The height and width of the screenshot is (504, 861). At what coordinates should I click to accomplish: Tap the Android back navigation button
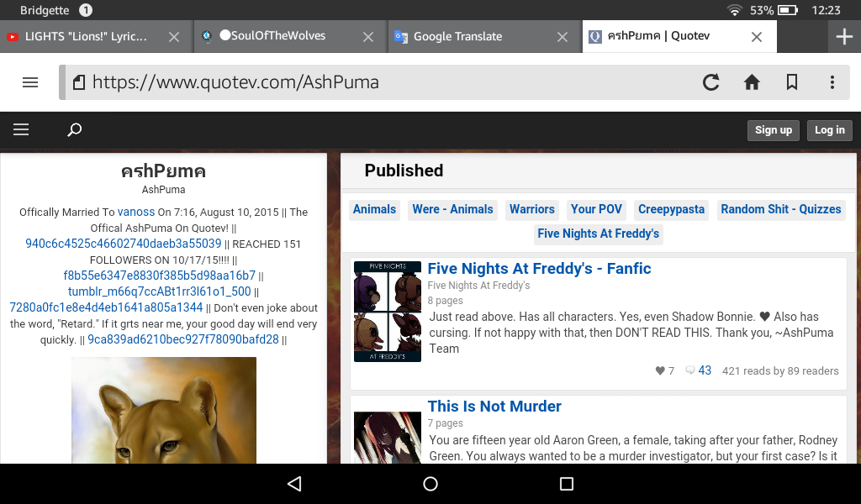coord(294,483)
